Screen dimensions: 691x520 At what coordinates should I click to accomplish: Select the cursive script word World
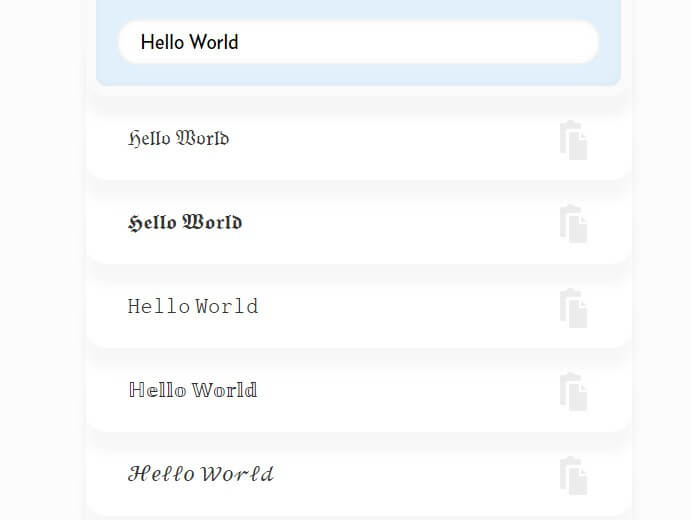click(237, 474)
